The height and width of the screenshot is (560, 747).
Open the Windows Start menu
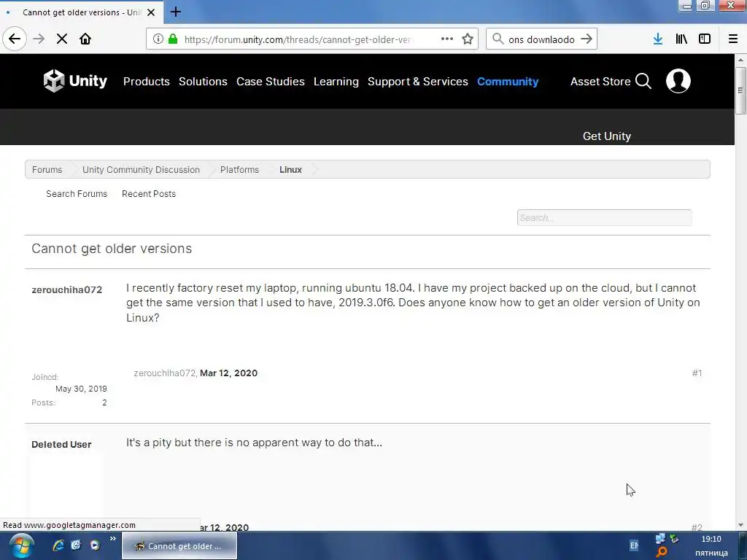tap(20, 546)
